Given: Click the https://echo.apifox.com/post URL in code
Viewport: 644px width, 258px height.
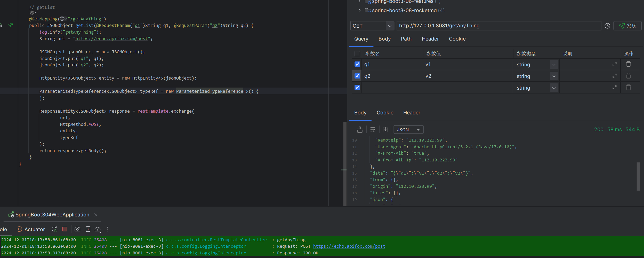Looking at the screenshot, I should 112,38.
